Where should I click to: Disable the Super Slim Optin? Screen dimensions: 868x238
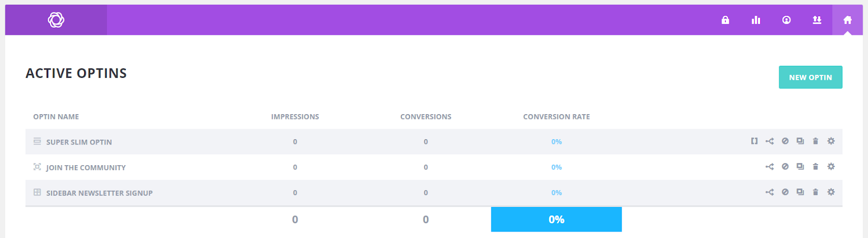[785, 141]
